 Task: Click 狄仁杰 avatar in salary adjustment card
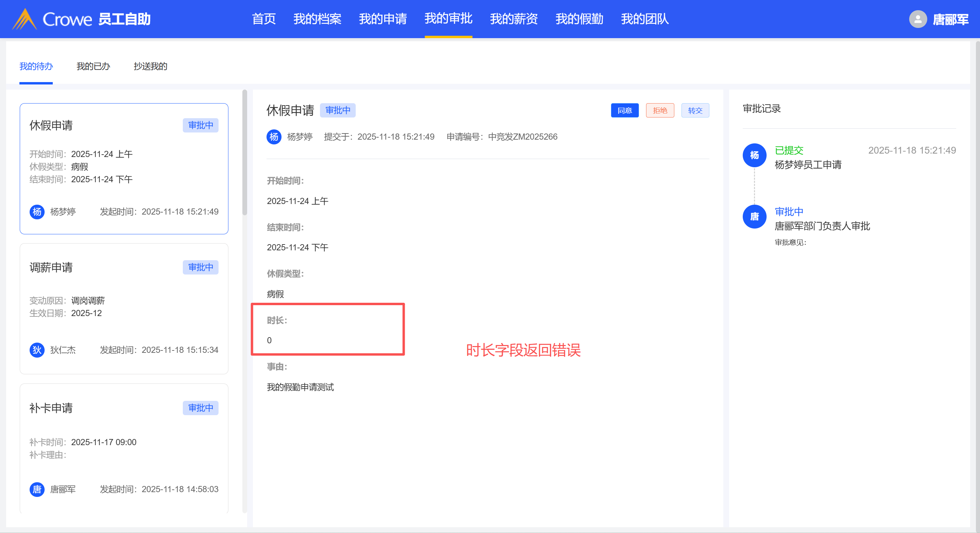click(37, 350)
